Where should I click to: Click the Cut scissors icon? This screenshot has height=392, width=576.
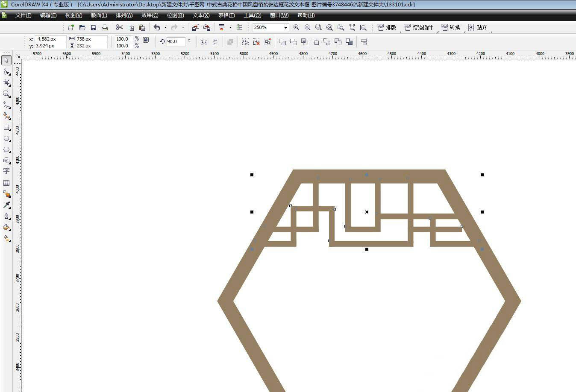point(119,27)
